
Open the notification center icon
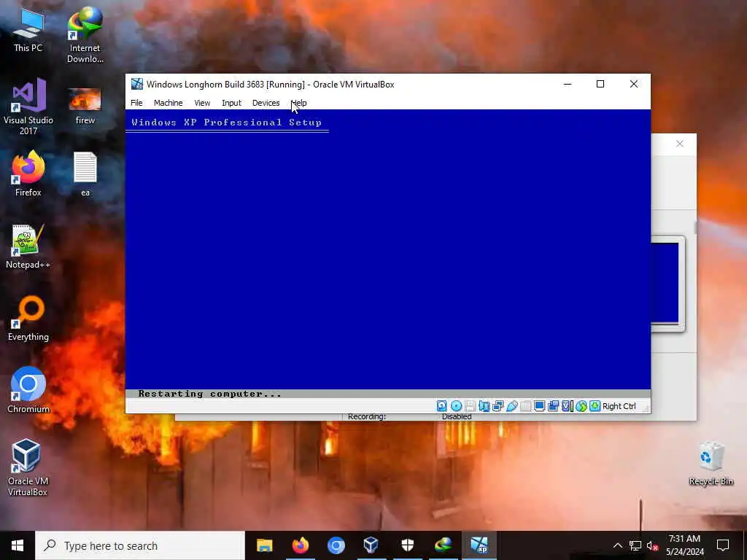[x=723, y=545]
